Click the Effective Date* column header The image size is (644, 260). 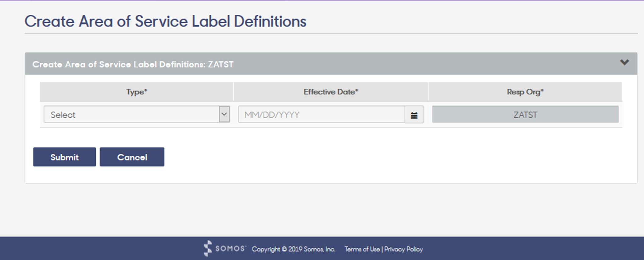[331, 92]
